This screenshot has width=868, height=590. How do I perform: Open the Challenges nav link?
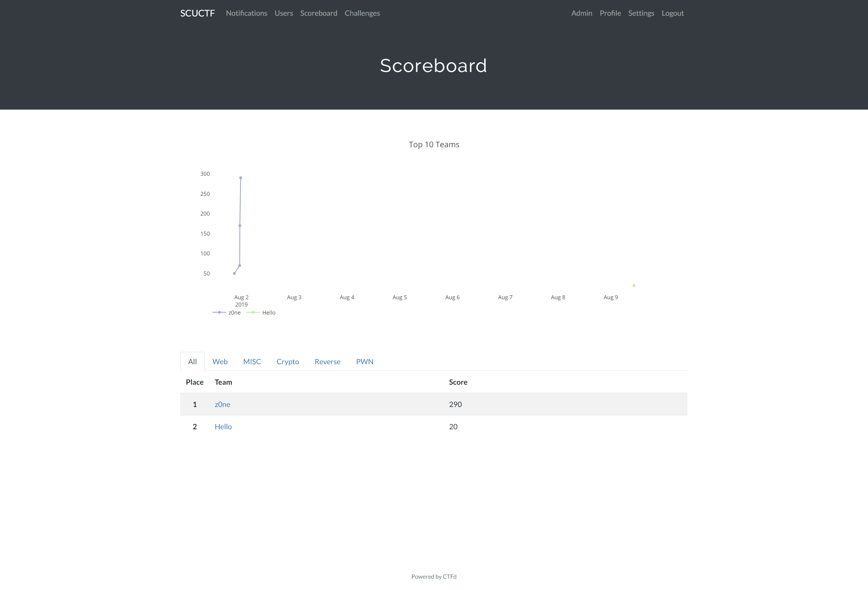coord(362,13)
